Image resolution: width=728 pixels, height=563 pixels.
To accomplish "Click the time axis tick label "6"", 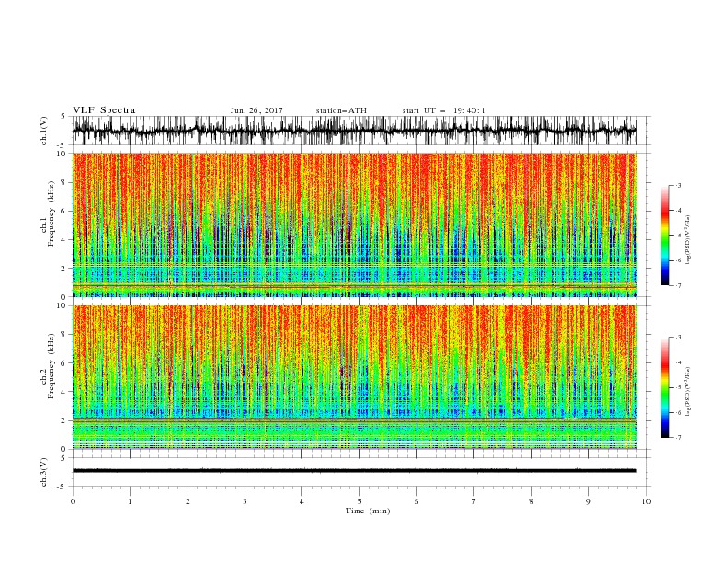I will 416,501.
